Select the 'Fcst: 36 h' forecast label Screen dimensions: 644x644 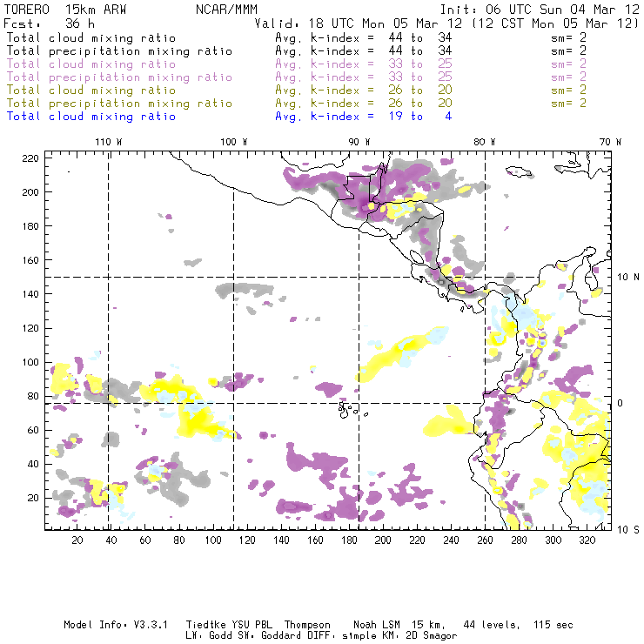coord(50,23)
